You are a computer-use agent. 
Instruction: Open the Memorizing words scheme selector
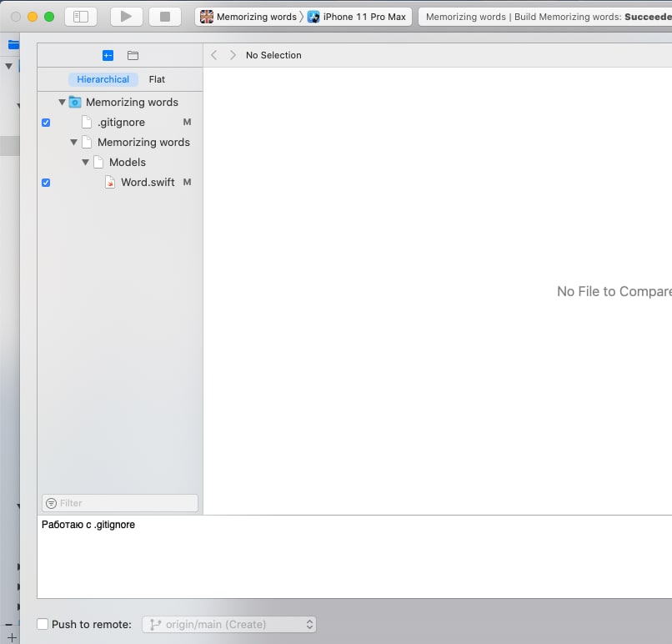coord(248,17)
